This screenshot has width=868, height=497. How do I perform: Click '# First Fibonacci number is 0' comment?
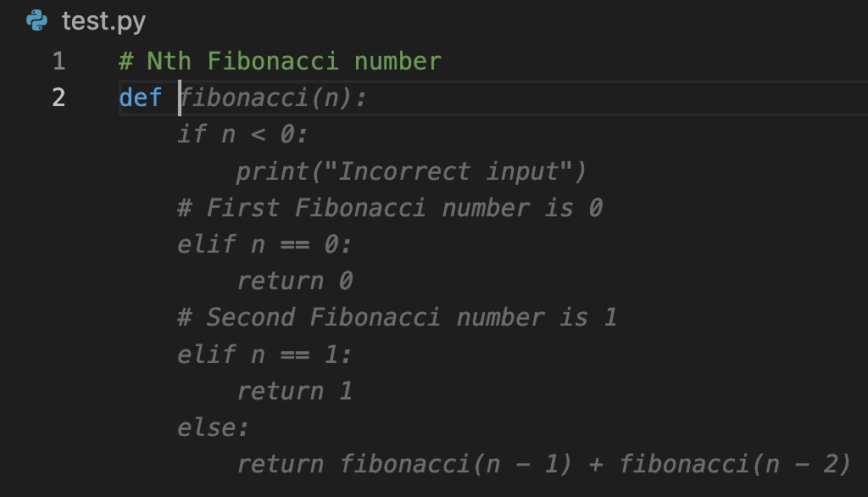(x=390, y=208)
